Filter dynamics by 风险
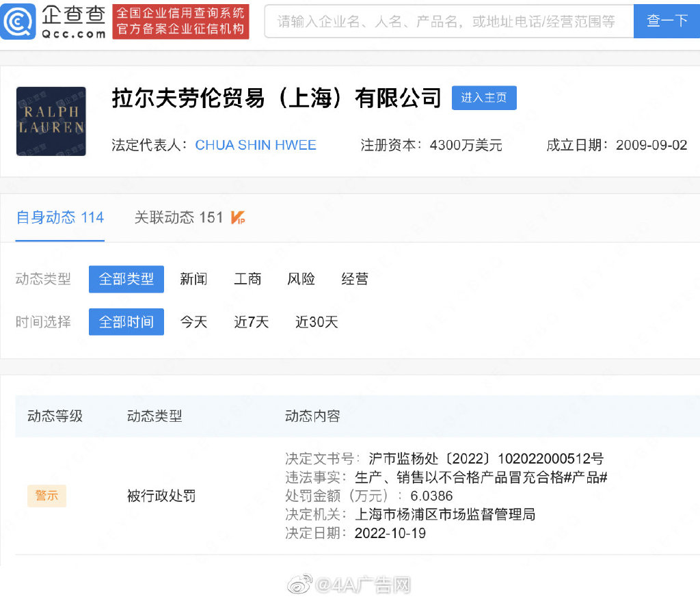 [x=301, y=279]
